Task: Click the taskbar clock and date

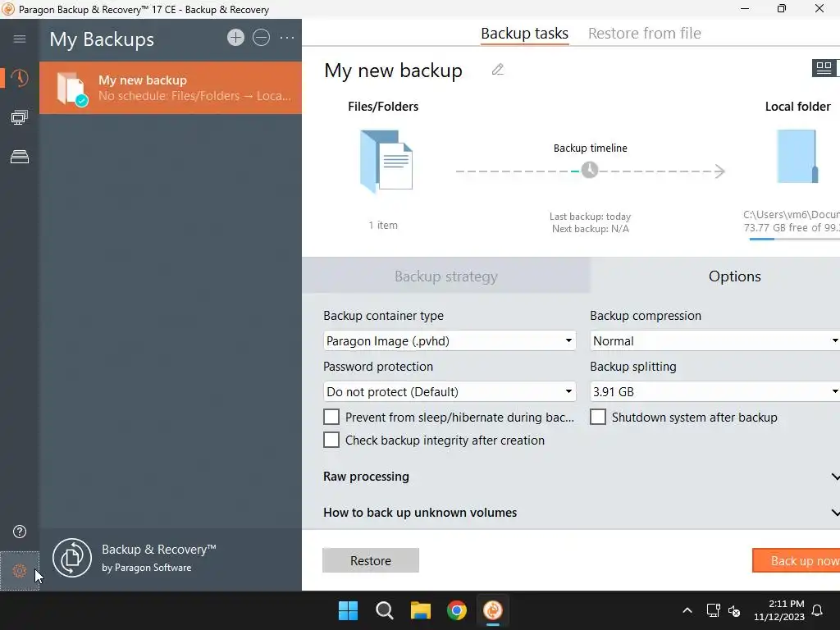Action: pos(779,610)
